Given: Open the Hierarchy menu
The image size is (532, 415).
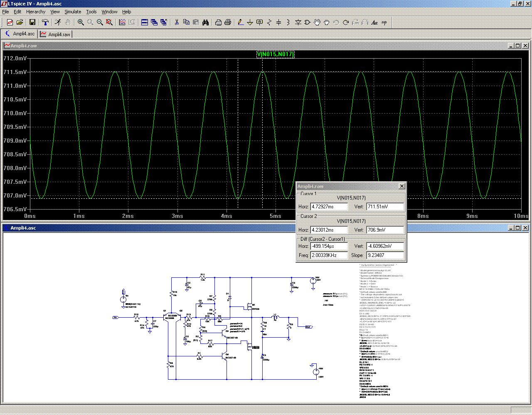Looking at the screenshot, I should click(36, 12).
